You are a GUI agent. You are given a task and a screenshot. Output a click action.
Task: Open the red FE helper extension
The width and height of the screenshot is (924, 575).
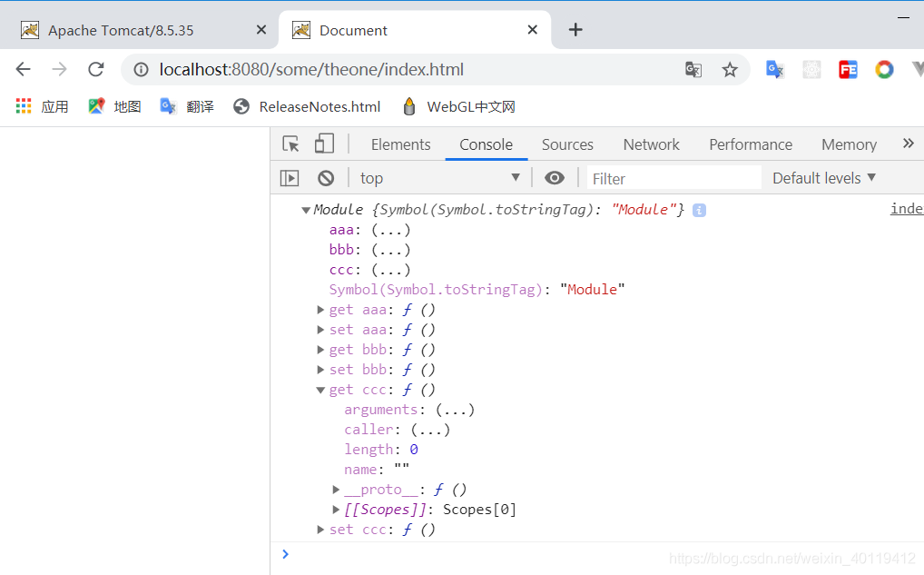848,70
